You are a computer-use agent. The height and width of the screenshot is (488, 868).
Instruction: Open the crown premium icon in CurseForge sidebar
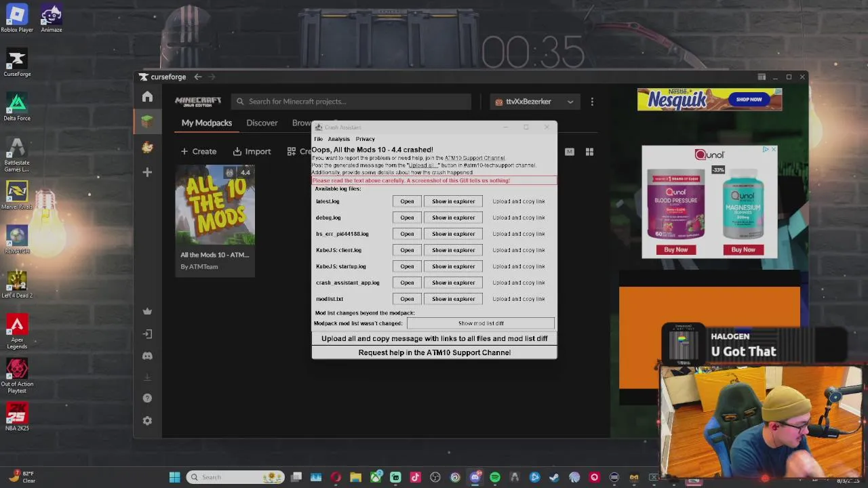click(x=147, y=312)
